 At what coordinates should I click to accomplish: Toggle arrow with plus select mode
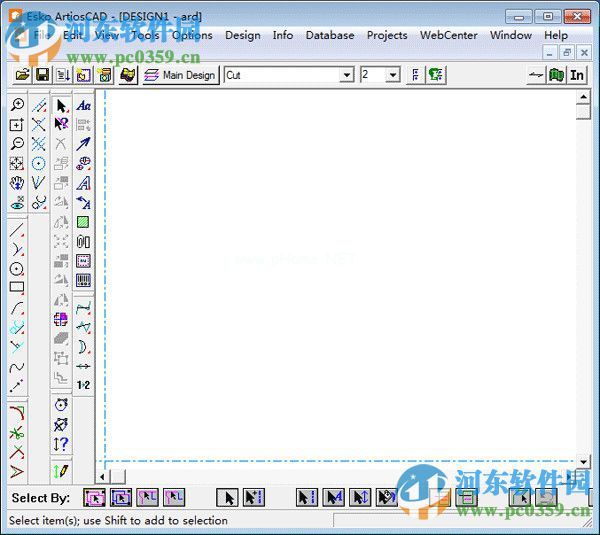tap(254, 498)
